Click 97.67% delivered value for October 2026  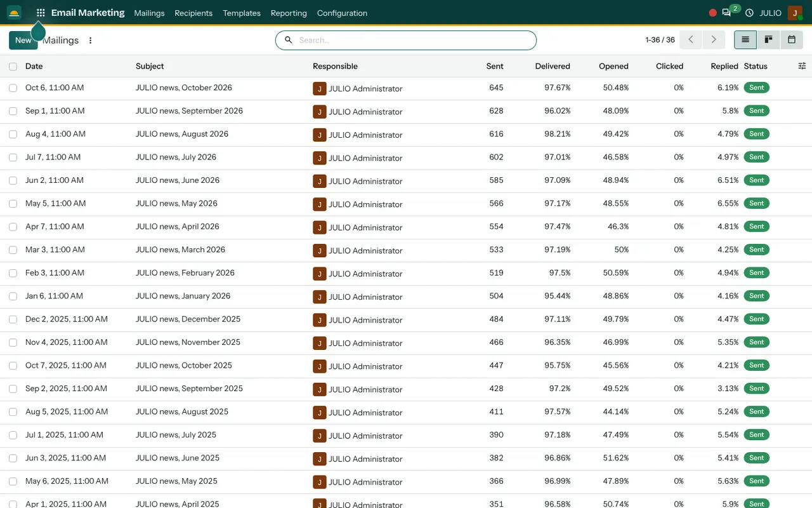point(557,88)
